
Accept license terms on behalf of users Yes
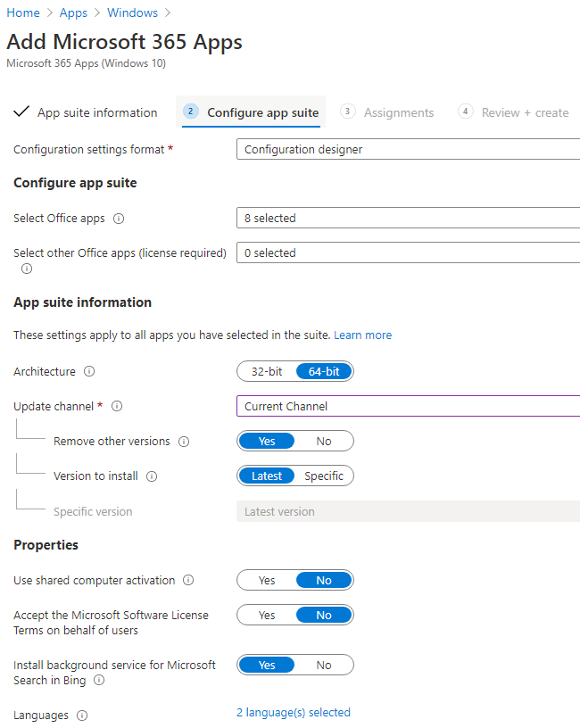coord(267,616)
